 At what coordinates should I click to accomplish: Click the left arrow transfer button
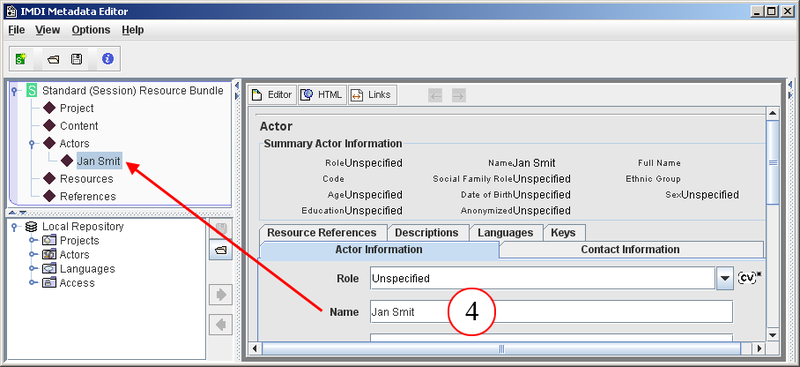point(221,324)
